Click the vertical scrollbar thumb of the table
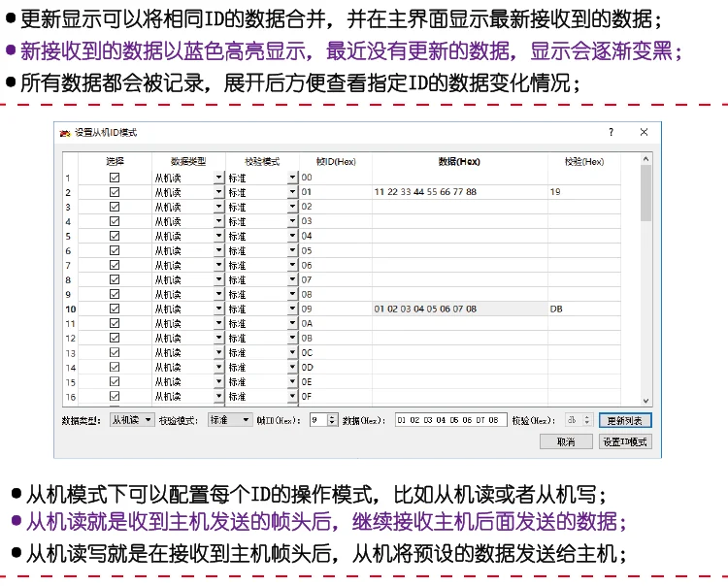The image size is (728, 586). click(645, 192)
